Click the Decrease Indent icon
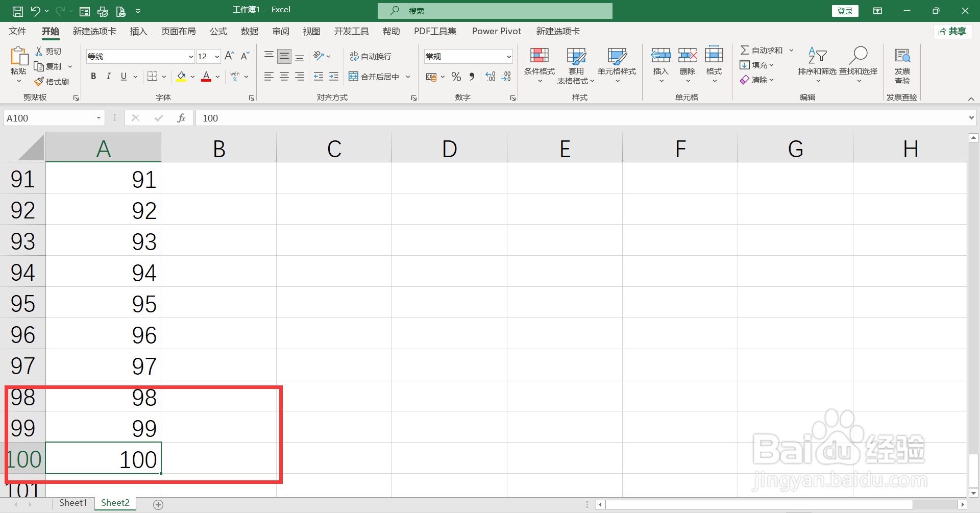The height and width of the screenshot is (513, 980). [318, 77]
